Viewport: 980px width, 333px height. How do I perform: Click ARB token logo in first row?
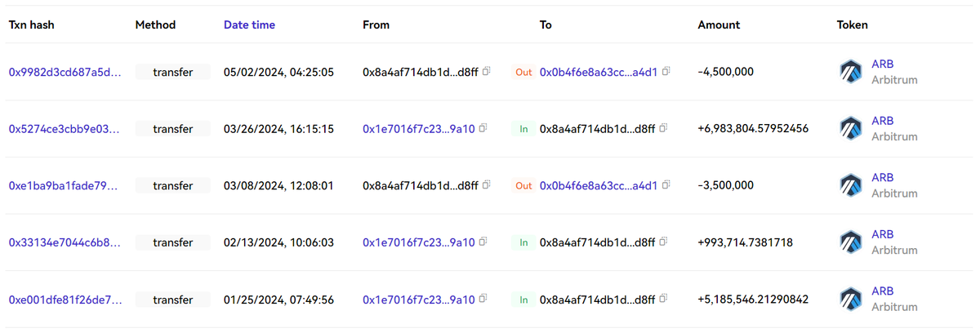pyautogui.click(x=851, y=72)
